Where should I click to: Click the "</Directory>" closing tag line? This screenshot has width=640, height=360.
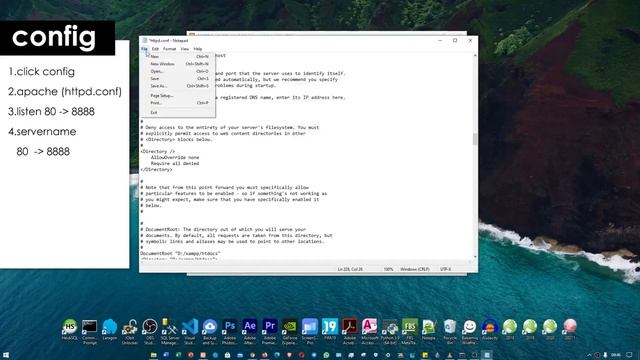[x=156, y=169]
